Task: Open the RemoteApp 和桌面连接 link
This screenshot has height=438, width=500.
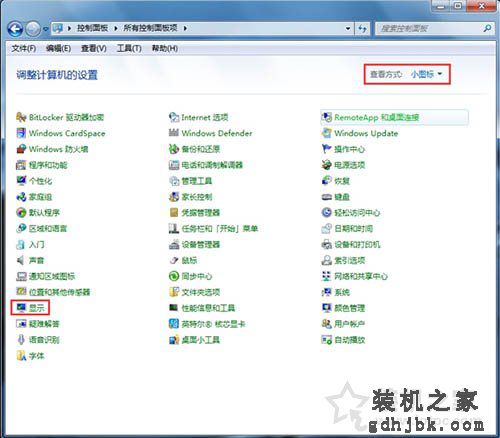Action: coord(377,117)
